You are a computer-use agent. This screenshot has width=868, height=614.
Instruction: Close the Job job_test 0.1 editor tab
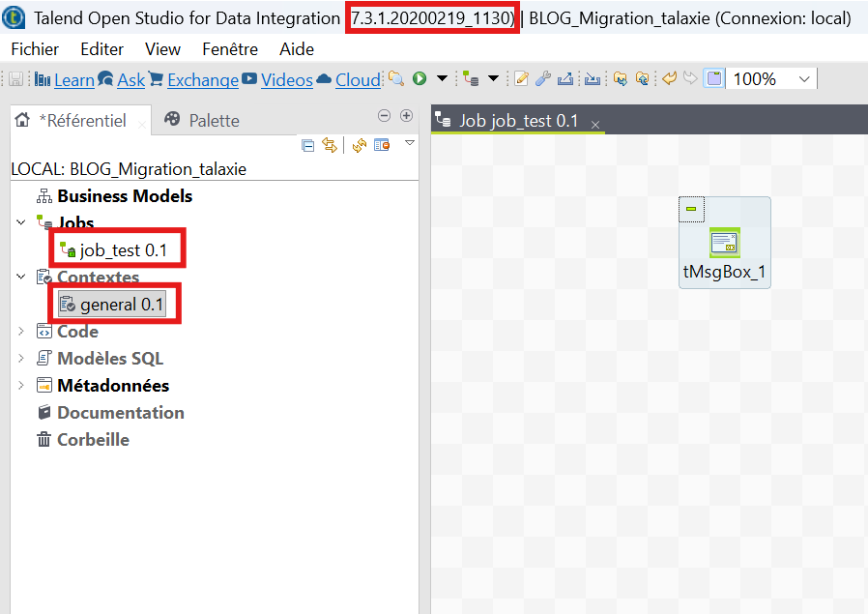595,124
